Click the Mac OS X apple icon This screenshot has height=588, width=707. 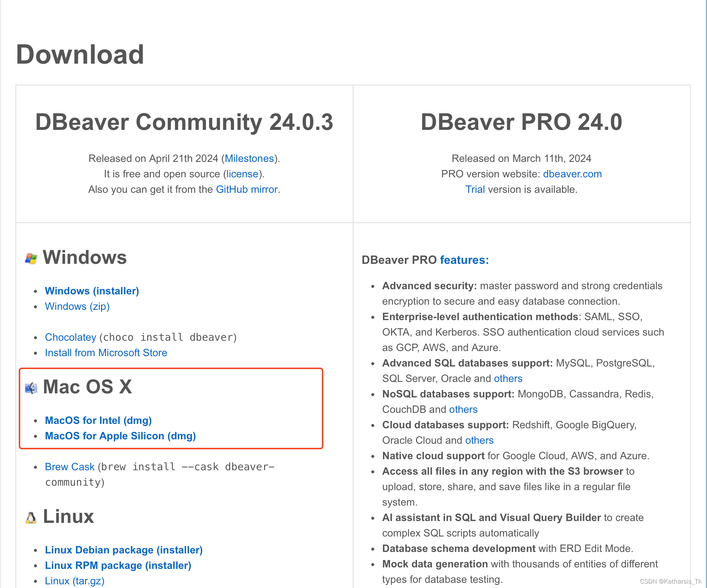coord(31,387)
